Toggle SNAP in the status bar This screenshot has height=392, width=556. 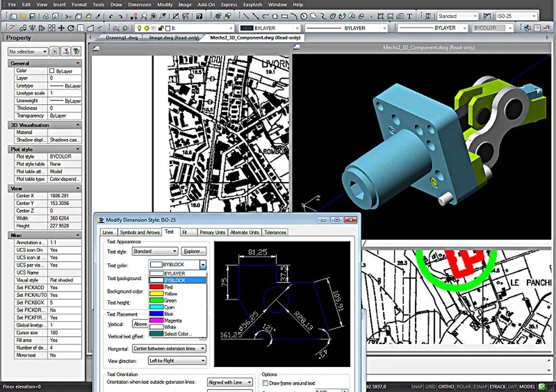(x=417, y=387)
